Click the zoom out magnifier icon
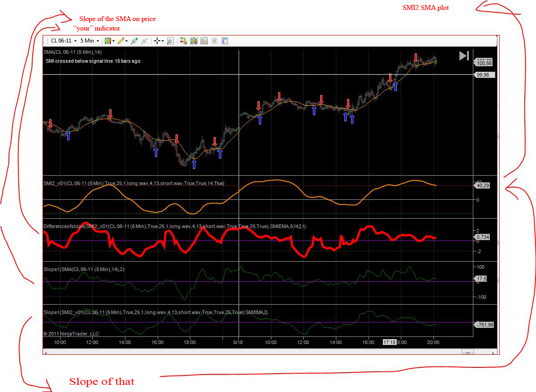This screenshot has width=536, height=392. 145,41
